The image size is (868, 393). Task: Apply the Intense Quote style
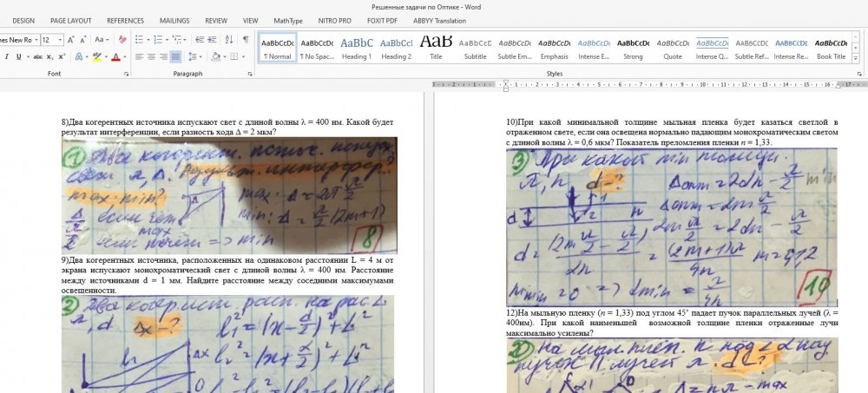click(712, 48)
